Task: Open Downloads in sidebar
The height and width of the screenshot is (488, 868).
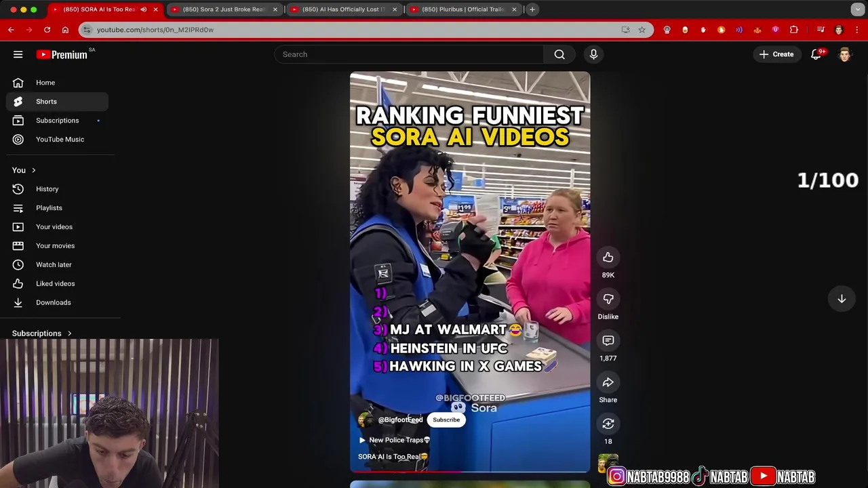Action: 58,303
